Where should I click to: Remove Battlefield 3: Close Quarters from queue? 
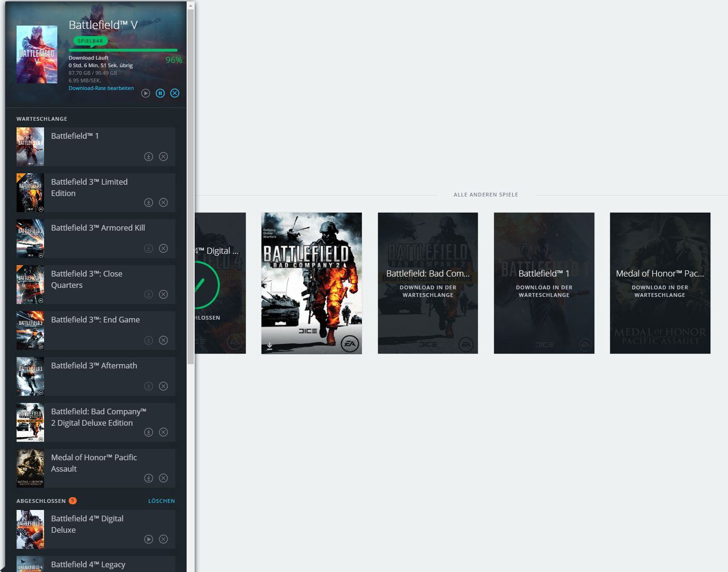pos(163,295)
